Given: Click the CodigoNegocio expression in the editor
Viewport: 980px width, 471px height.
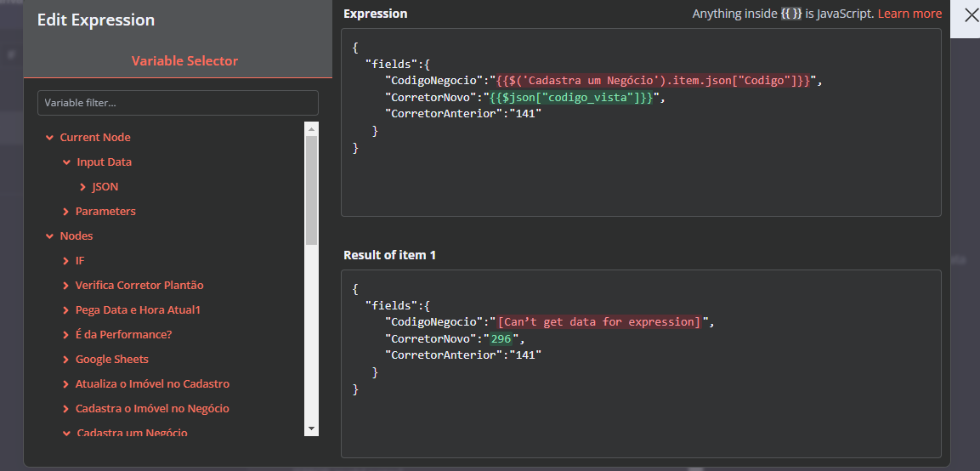Looking at the screenshot, I should (x=654, y=81).
